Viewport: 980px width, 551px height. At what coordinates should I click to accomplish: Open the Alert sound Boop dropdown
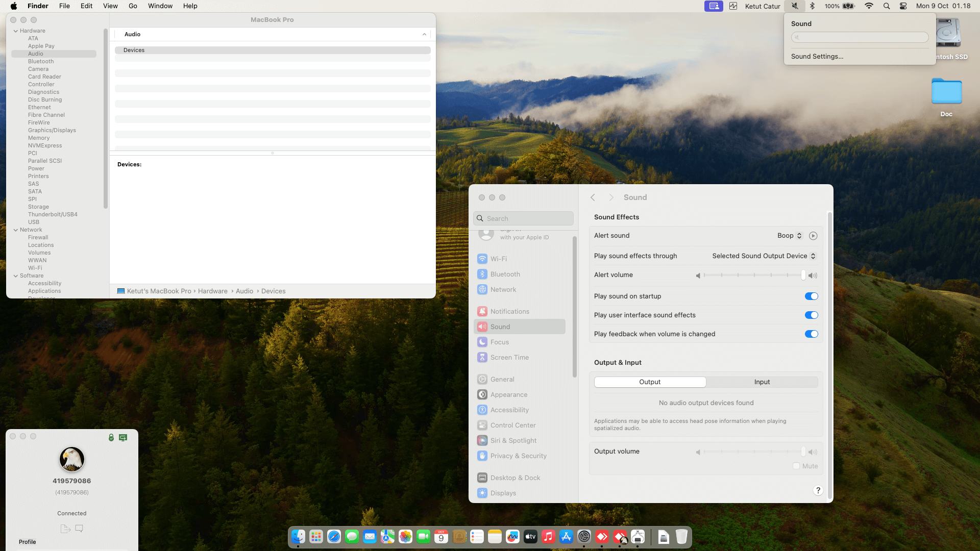point(790,236)
